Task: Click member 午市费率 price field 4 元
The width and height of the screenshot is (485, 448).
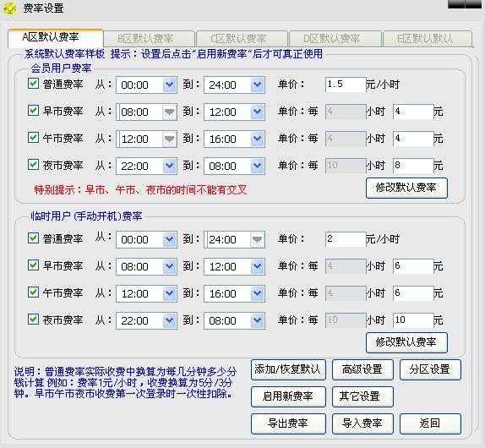Action: coord(413,139)
